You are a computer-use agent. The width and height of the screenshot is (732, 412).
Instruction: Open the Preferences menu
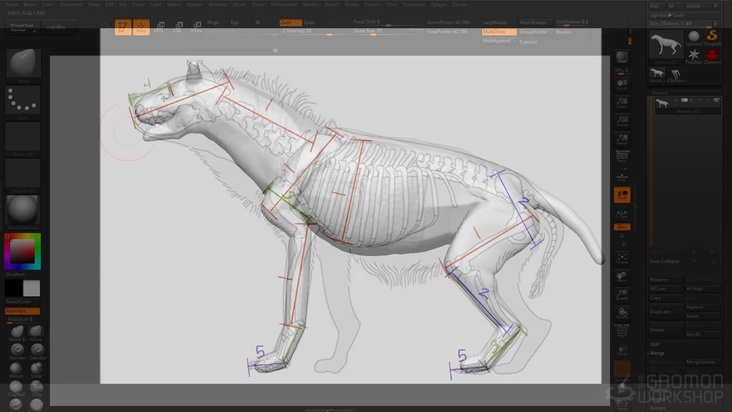(x=284, y=4)
